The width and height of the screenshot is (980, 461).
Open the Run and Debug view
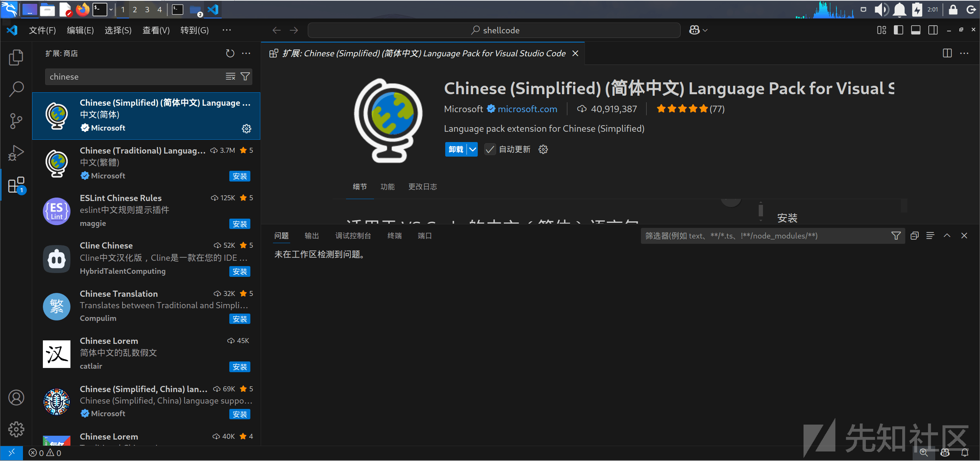16,153
